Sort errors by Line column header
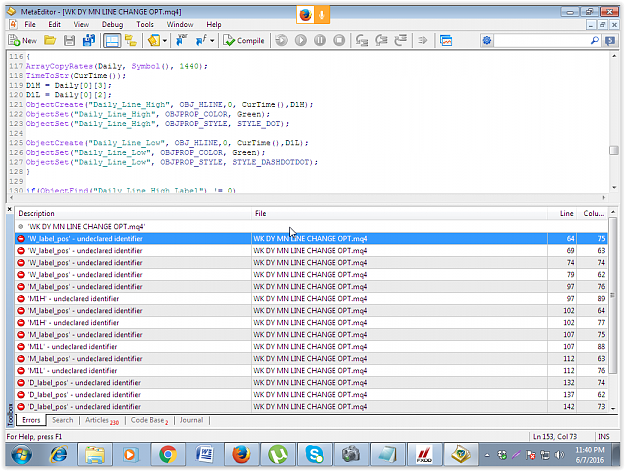 click(x=562, y=214)
